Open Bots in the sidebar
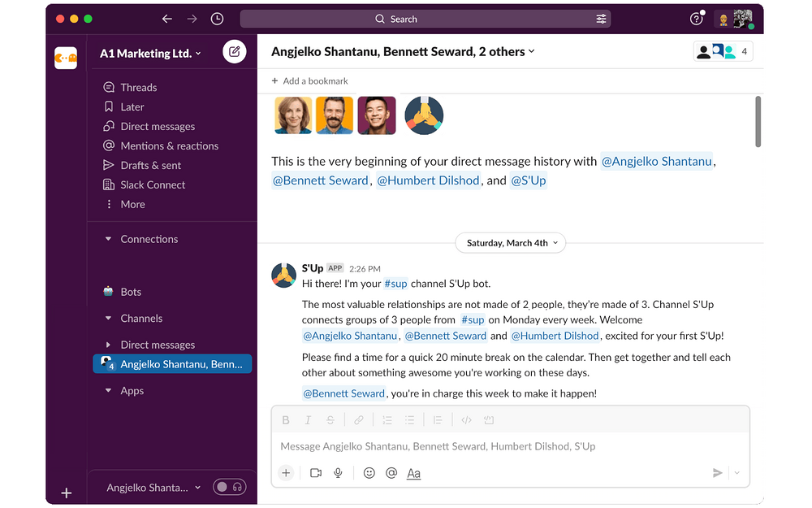The image size is (812, 508). [x=131, y=293]
